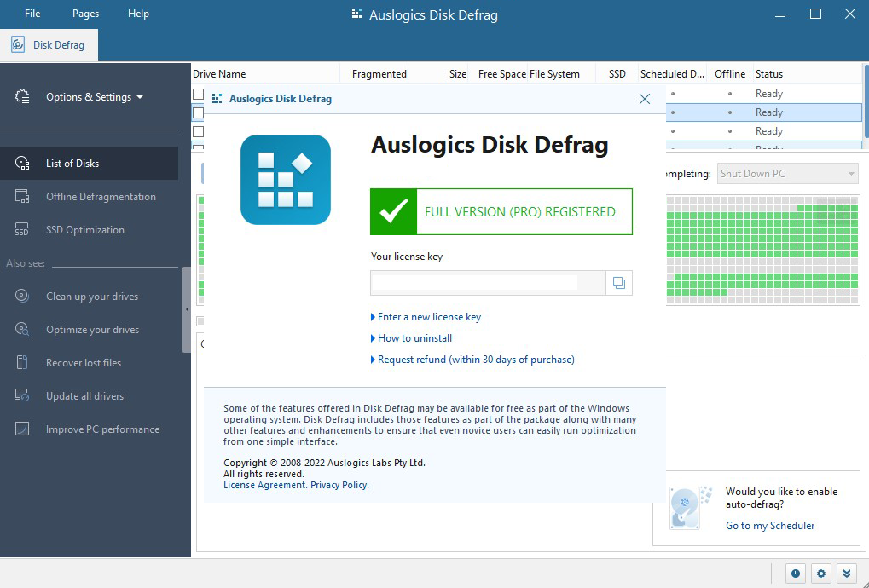Click the FULL VERSION (PRO) REGISTERED banner
This screenshot has width=869, height=588.
coord(501,211)
